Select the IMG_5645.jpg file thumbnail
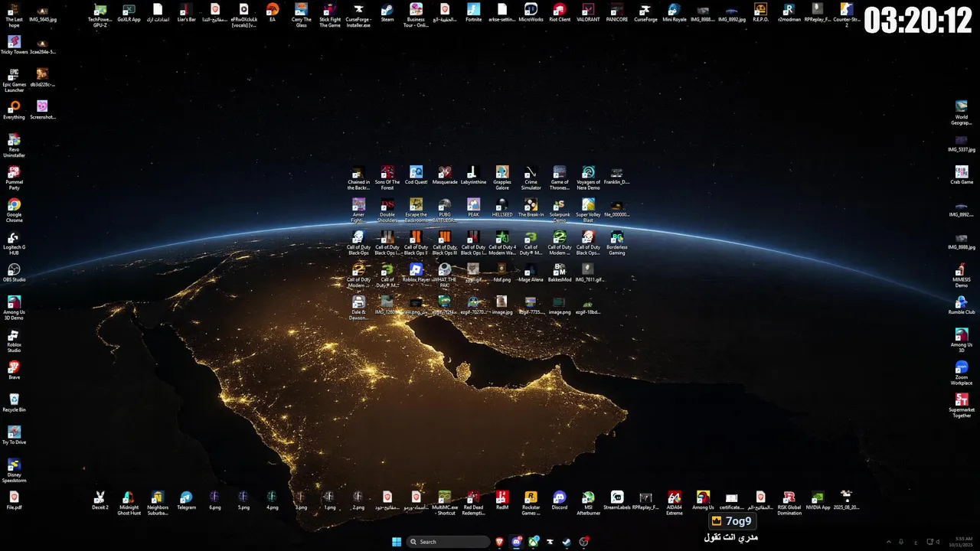980x551 pixels. tap(43, 12)
